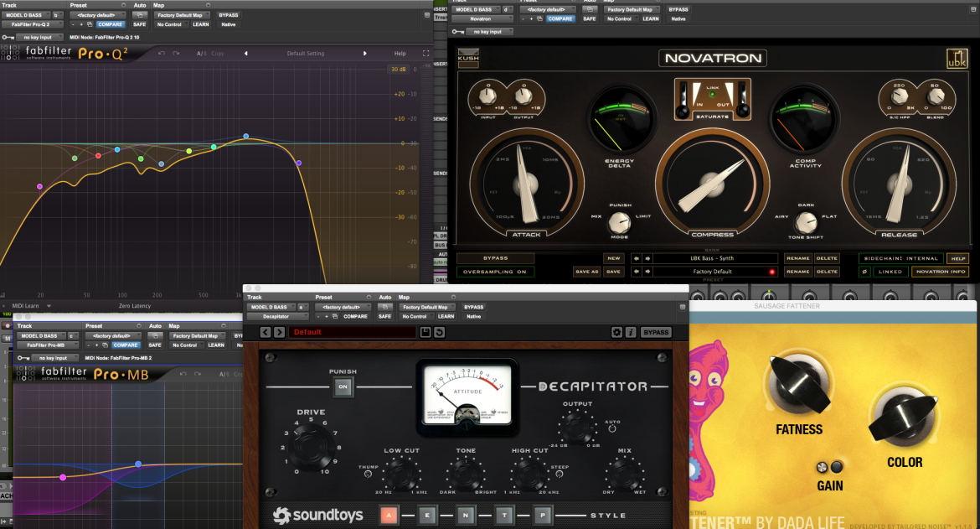
Task: Toggle Oversampling On in Novatron
Action: coord(495,272)
